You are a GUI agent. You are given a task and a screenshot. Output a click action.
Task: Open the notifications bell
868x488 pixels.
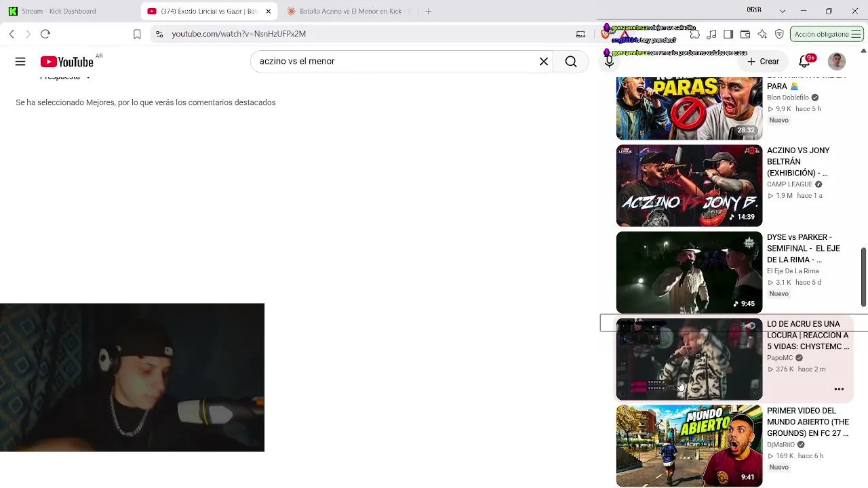[x=805, y=62]
